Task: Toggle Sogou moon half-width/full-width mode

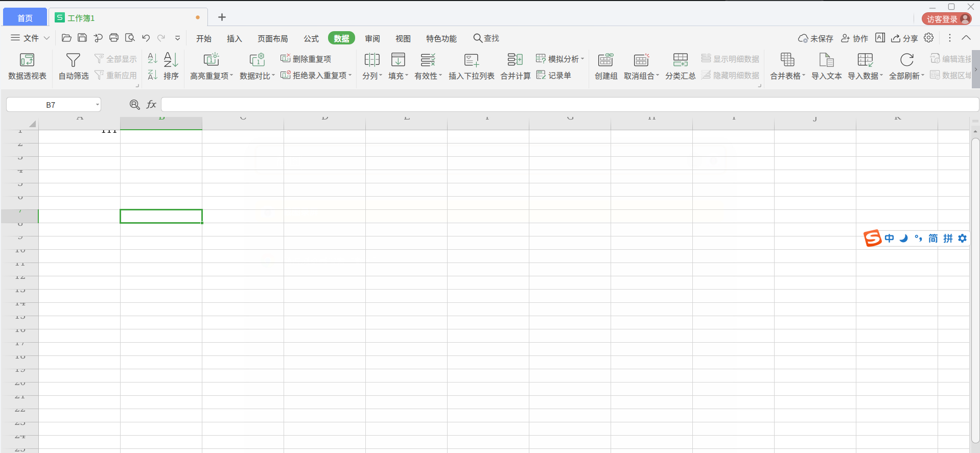Action: tap(904, 239)
